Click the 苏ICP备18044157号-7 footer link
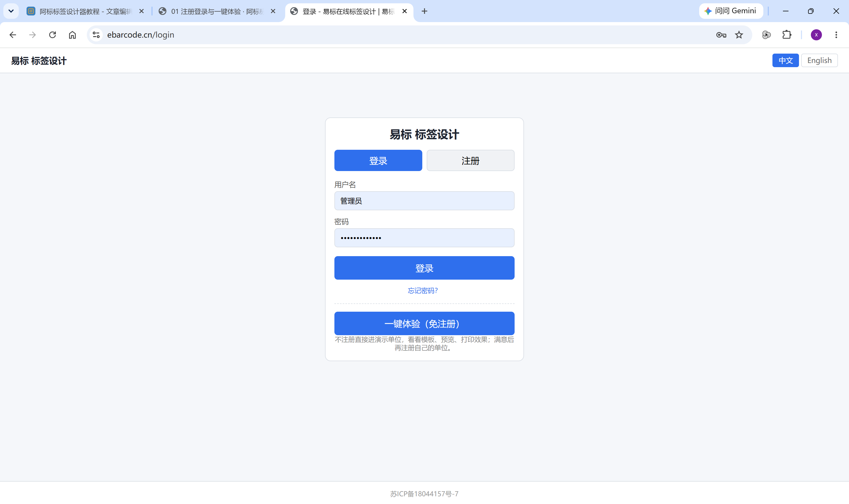The height and width of the screenshot is (504, 849). [424, 494]
